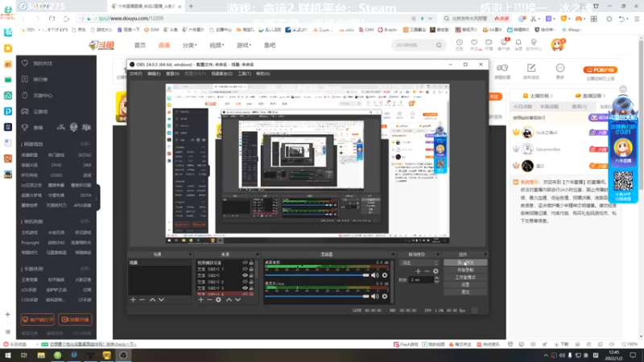Click Douyu search magnifier icon
Viewport: 644px width, 362px height.
[439, 45]
